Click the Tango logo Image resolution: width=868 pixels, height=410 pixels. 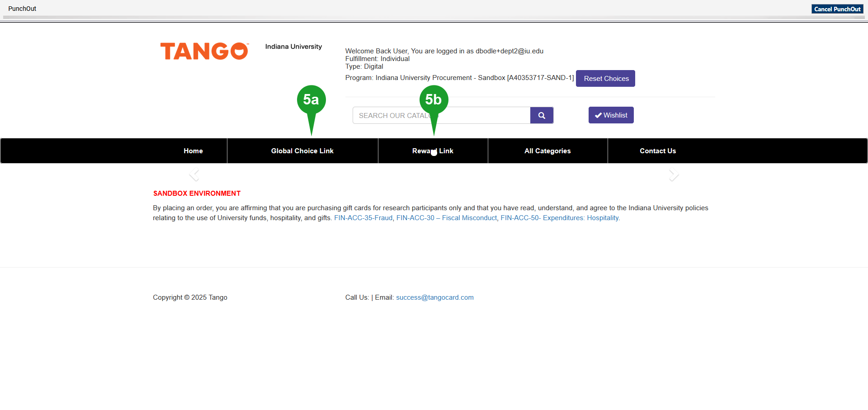pyautogui.click(x=204, y=51)
